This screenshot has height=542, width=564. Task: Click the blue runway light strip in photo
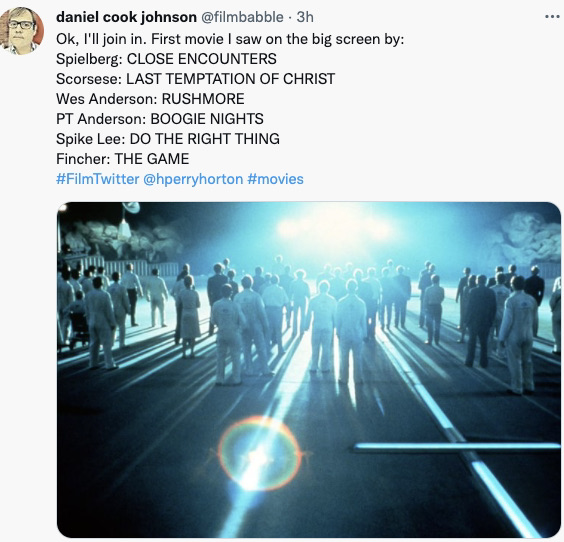458,447
